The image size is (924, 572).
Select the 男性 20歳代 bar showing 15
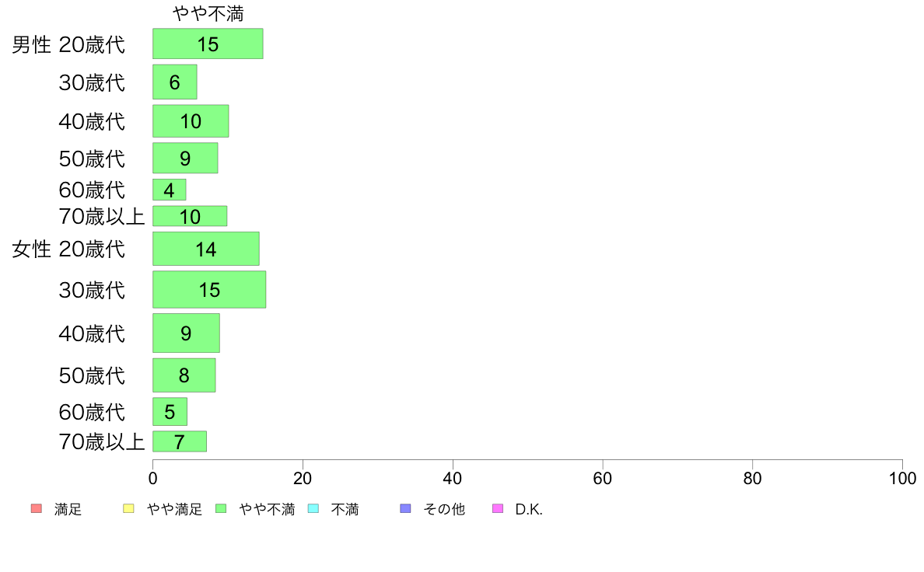point(208,44)
